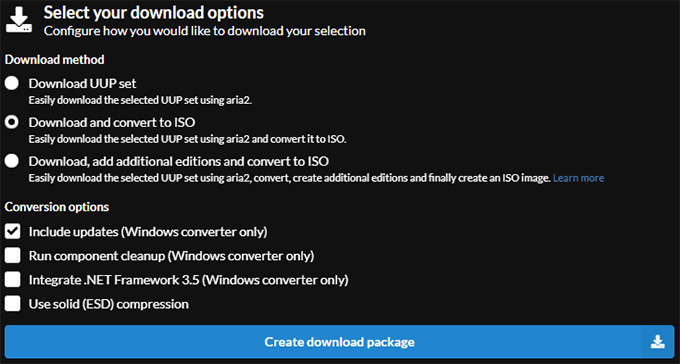Viewport: 680px width, 364px height.
Task: Click the Download and convert to ISO label
Action: pyautogui.click(x=112, y=122)
